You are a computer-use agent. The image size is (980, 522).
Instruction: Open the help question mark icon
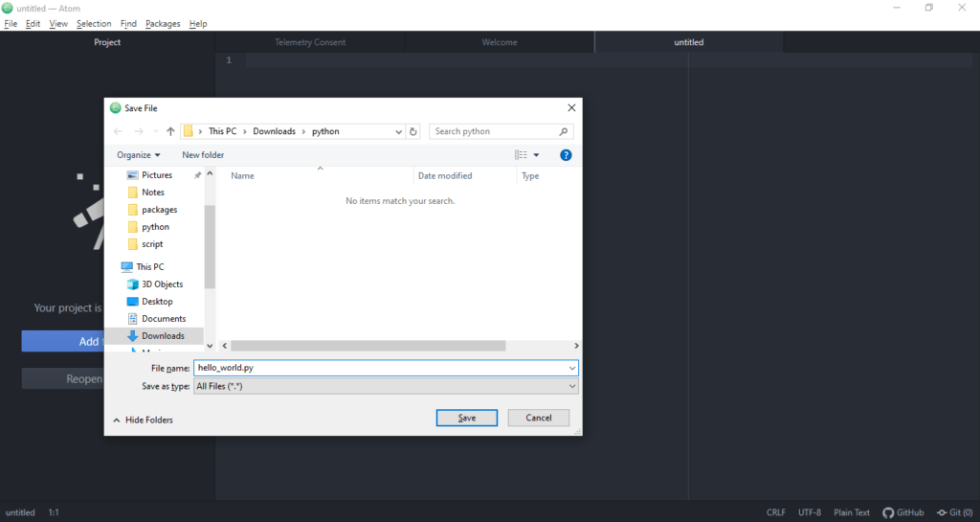point(566,155)
